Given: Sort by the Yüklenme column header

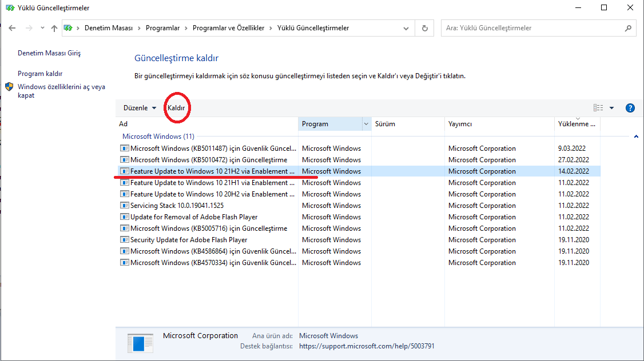Looking at the screenshot, I should point(577,124).
